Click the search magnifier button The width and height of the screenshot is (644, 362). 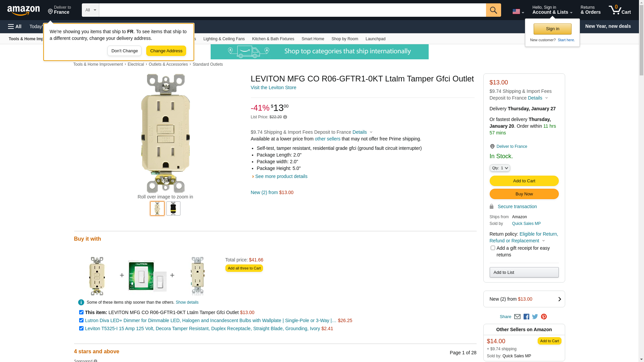(493, 10)
